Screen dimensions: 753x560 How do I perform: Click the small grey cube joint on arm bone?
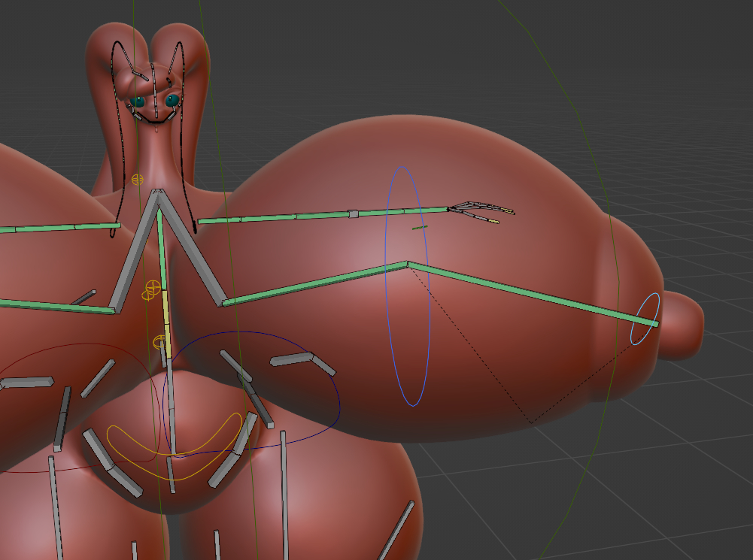353,214
